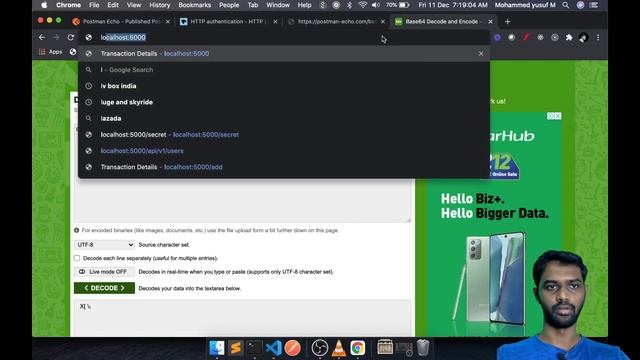The height and width of the screenshot is (360, 640).
Task: Choose the 'lazada' search suggestion
Action: click(284, 118)
